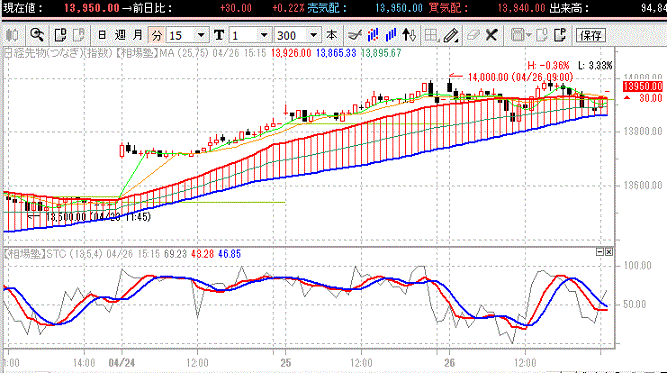Click the X delete-all icon
Image resolution: width=667 pixels, height=373 pixels.
[x=491, y=35]
